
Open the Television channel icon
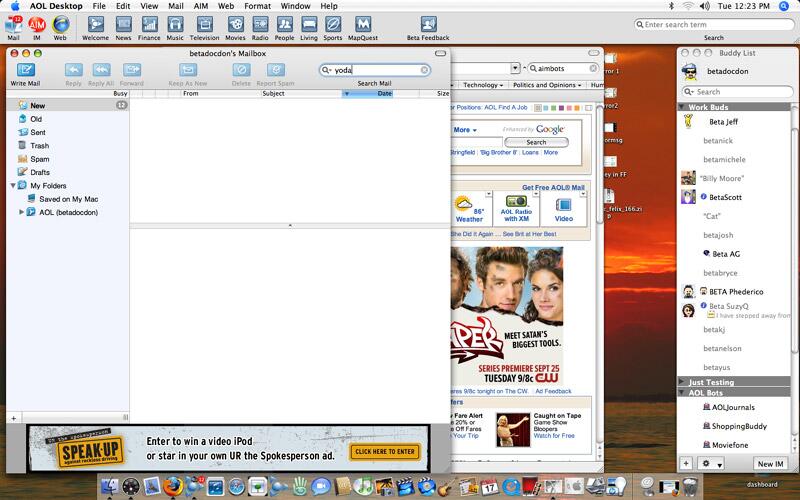(x=205, y=26)
